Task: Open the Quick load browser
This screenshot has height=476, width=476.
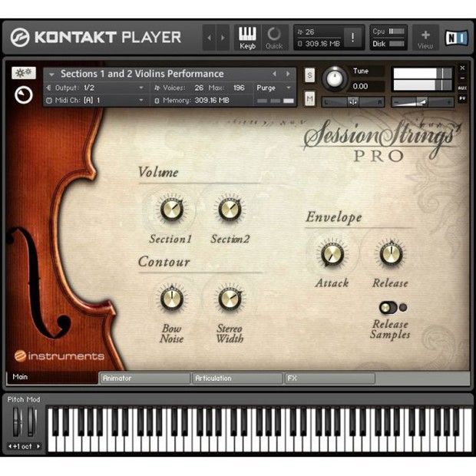Action: [274, 38]
